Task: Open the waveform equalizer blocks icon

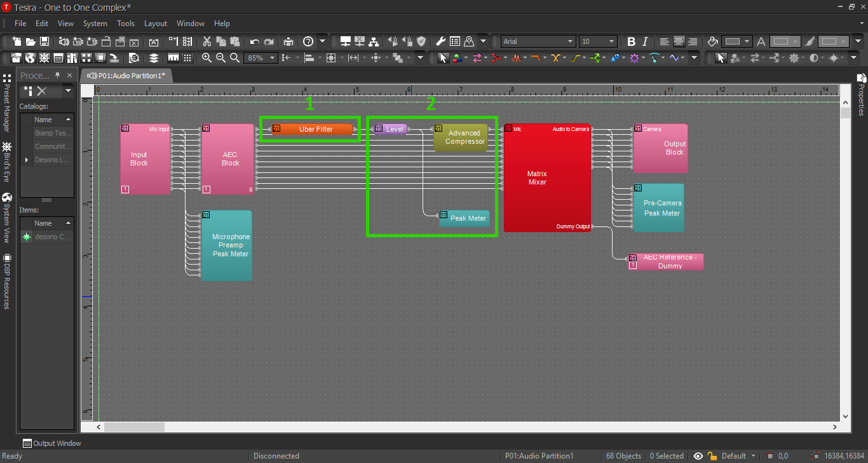Action: click(x=516, y=58)
